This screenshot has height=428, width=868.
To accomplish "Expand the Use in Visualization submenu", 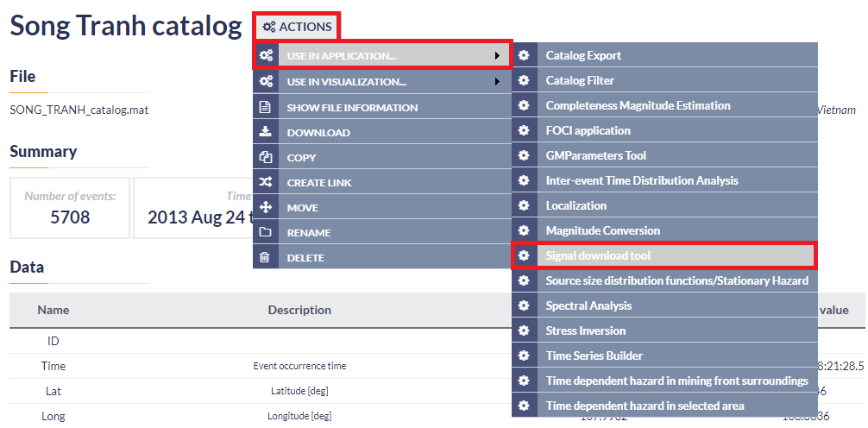I will pyautogui.click(x=382, y=81).
